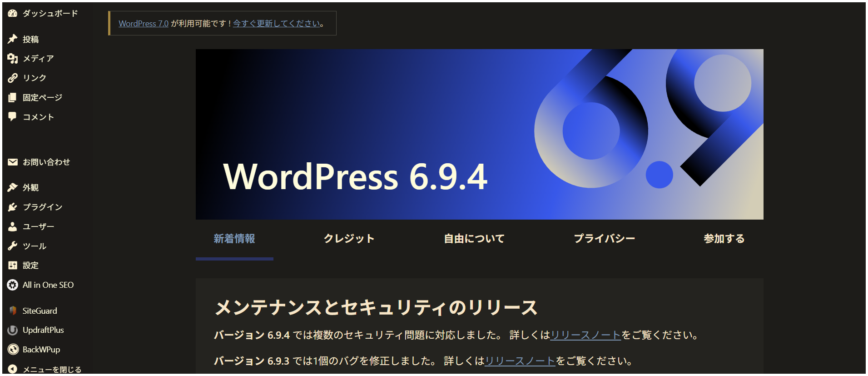Open ダッシュボード menu label
The height and width of the screenshot is (376, 868).
click(x=50, y=13)
